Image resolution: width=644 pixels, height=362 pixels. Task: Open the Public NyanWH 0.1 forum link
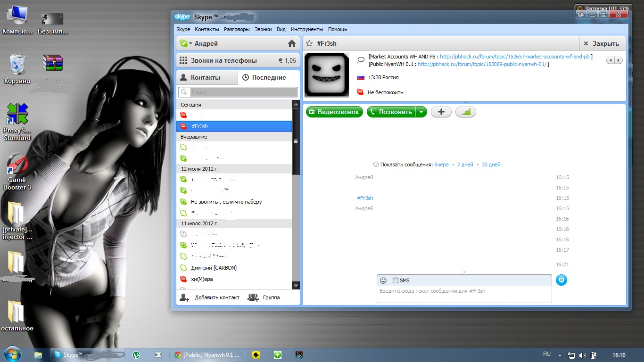pos(482,64)
